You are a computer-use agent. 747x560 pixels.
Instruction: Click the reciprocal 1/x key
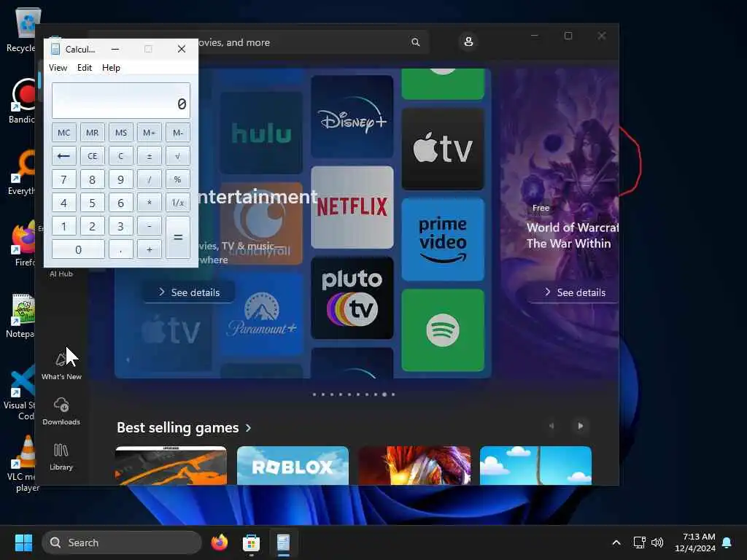tap(178, 203)
